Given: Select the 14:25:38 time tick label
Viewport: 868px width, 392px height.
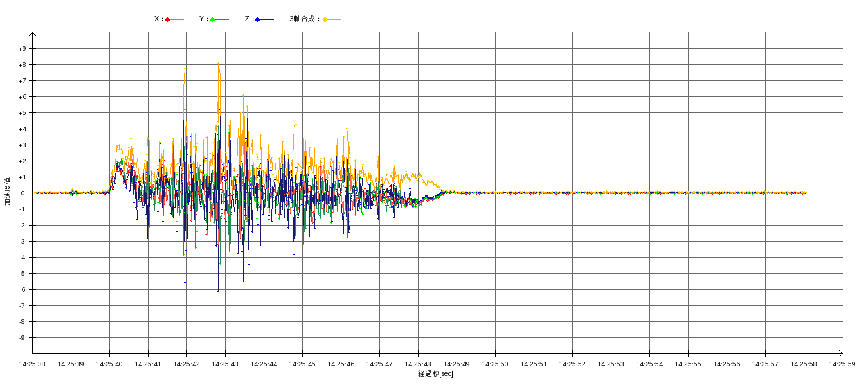Looking at the screenshot, I should (32, 364).
